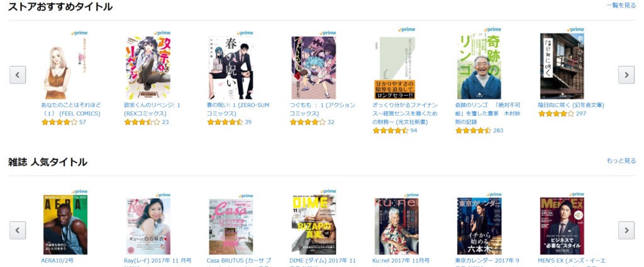Screen dimensions: 644x267
Task: Click the 奇跡のリンゴ book cover
Action: (479, 67)
